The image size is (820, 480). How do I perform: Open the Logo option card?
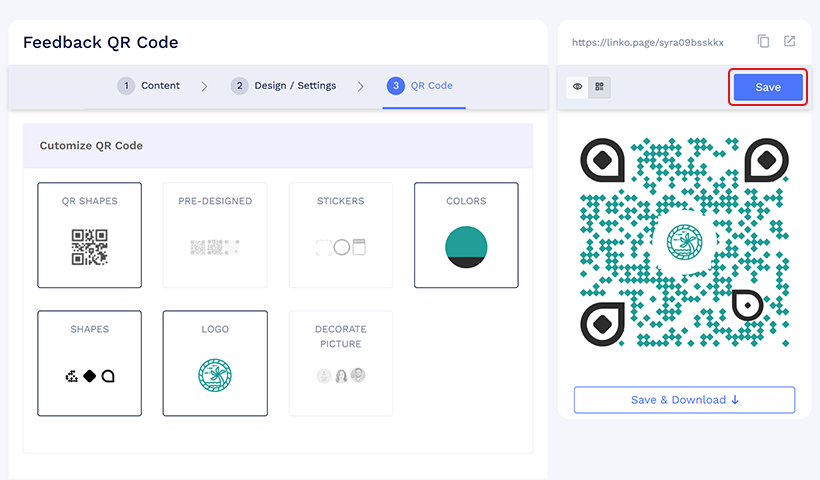click(x=215, y=362)
